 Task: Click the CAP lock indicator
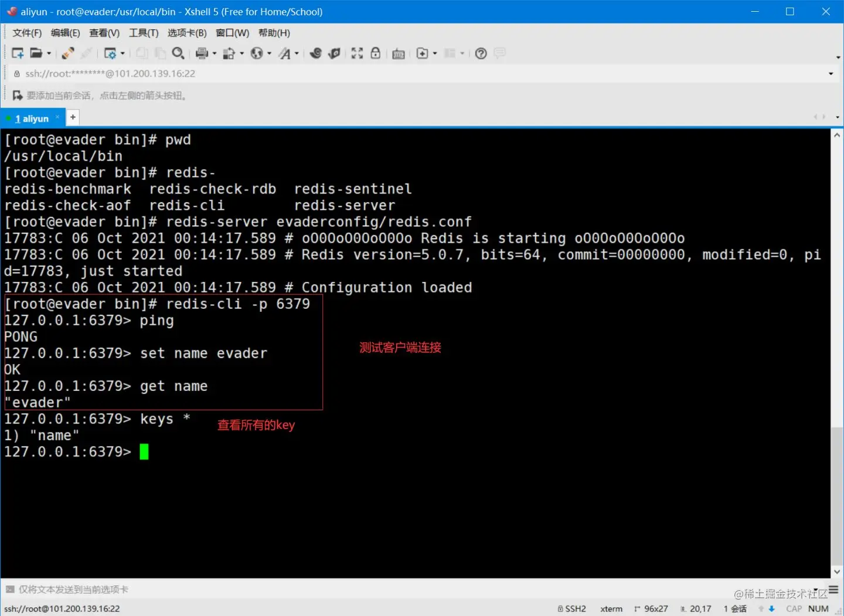click(794, 609)
